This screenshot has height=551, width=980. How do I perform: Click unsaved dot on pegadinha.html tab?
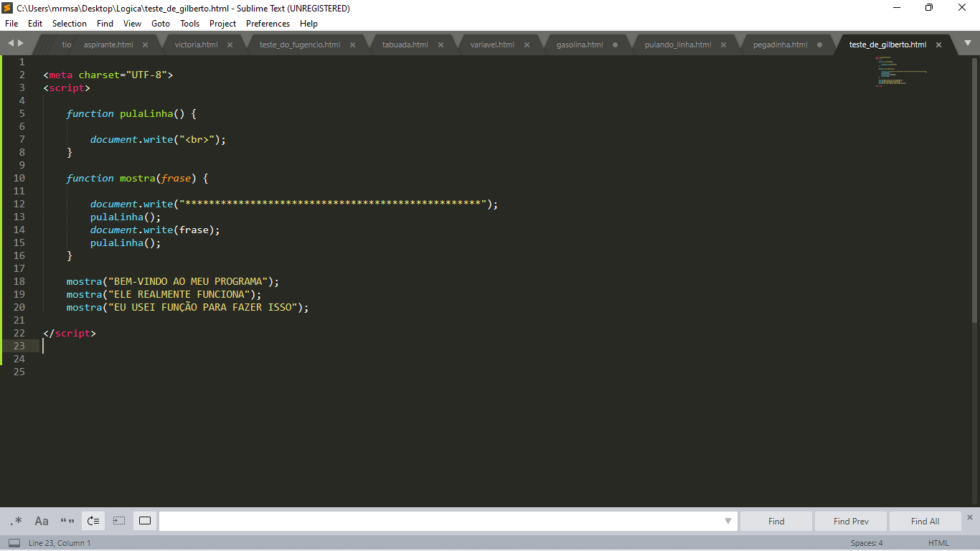[819, 44]
